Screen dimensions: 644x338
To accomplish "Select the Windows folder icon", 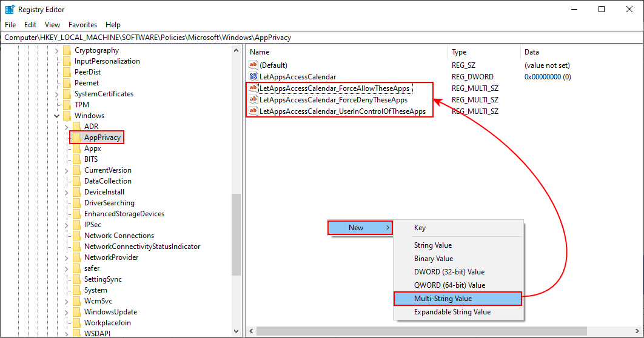I will pyautogui.click(x=67, y=116).
